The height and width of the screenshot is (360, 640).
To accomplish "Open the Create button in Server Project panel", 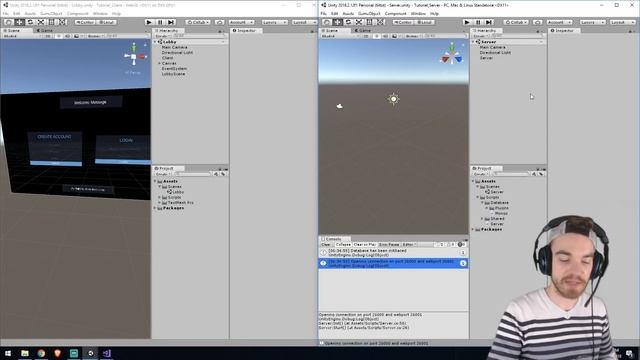I will [480, 174].
